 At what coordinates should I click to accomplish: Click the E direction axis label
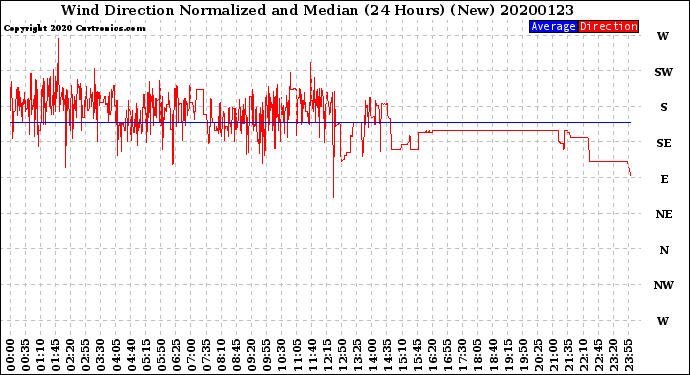coord(664,179)
